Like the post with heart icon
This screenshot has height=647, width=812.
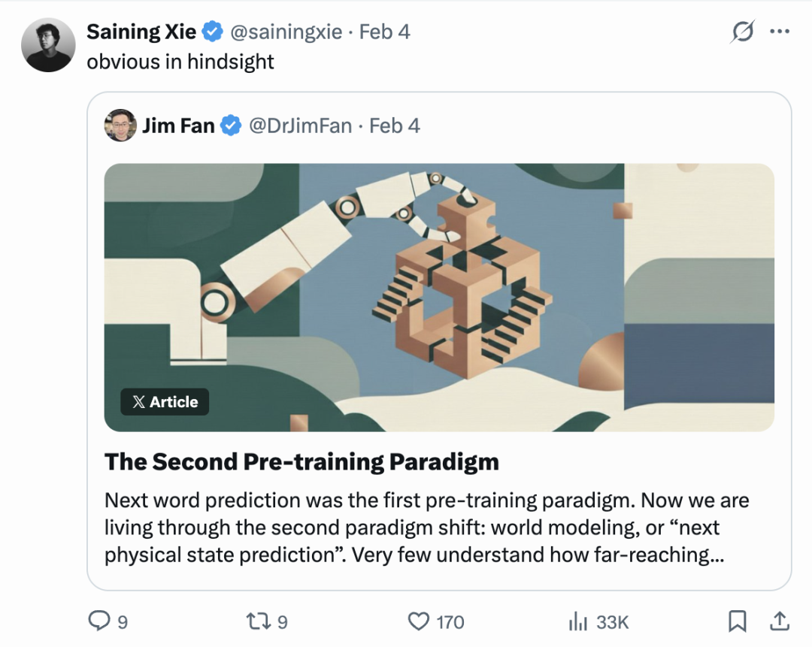pyautogui.click(x=418, y=621)
